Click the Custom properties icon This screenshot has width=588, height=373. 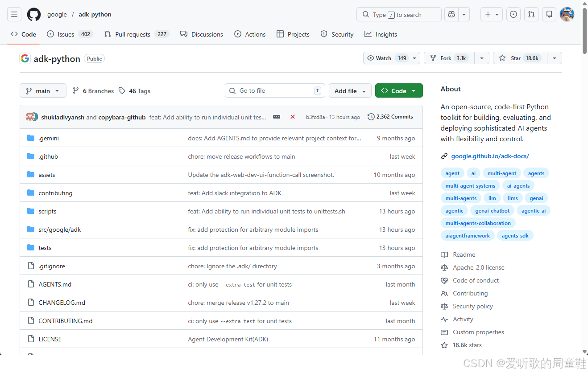point(444,332)
